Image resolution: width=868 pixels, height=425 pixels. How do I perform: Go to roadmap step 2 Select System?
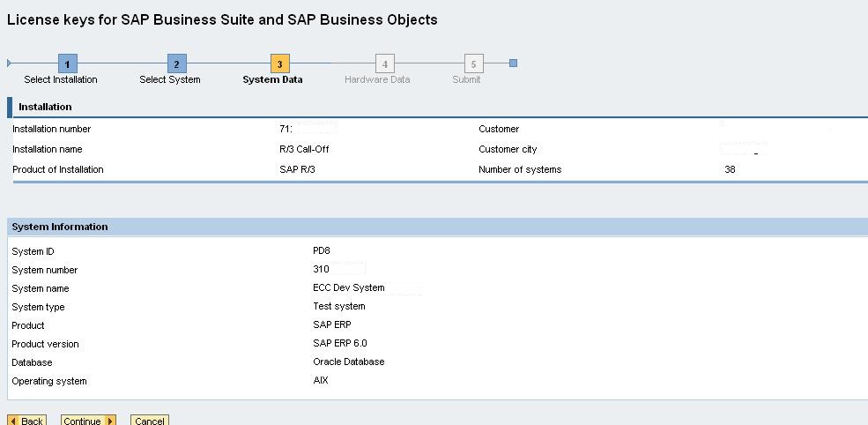point(176,63)
